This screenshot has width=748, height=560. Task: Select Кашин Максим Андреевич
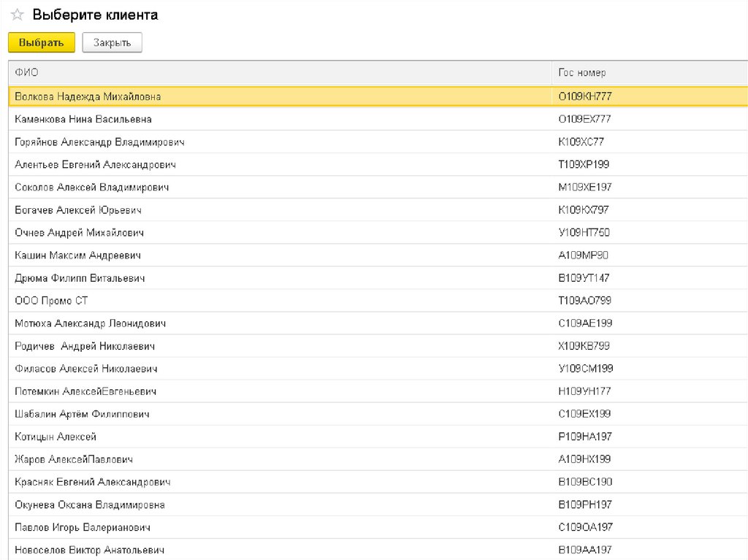[77, 255]
